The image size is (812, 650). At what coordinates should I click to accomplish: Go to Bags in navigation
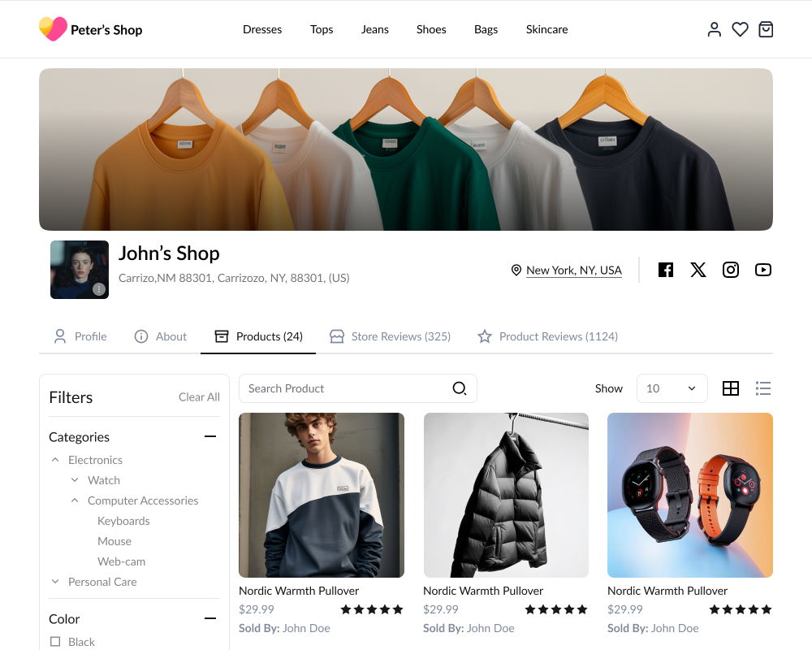click(x=486, y=29)
